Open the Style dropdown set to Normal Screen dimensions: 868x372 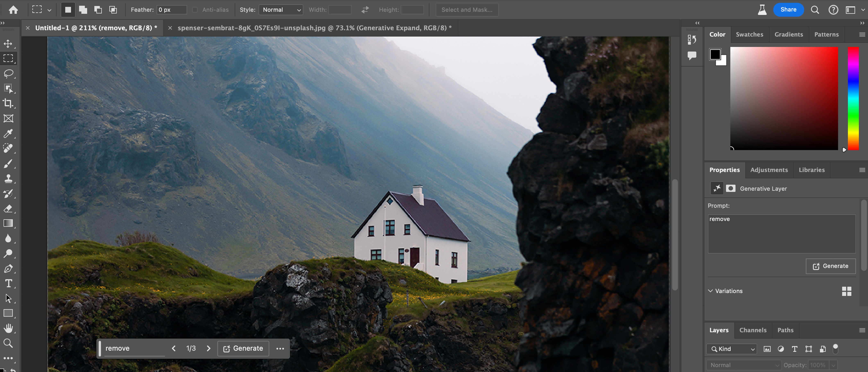[x=281, y=10]
